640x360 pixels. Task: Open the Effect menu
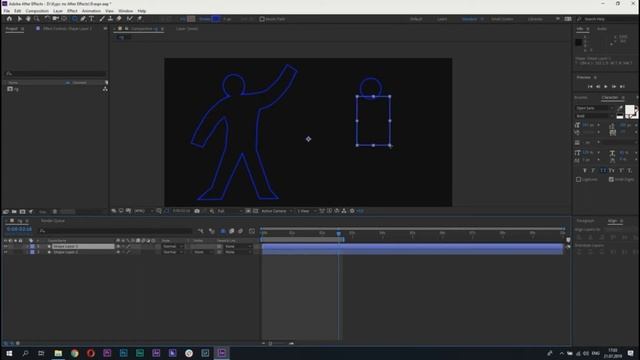coord(72,11)
